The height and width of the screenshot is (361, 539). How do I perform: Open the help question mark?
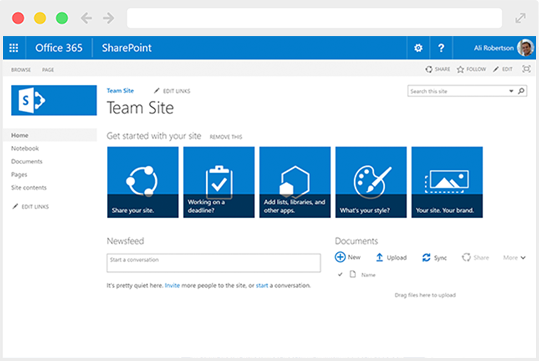[x=441, y=48]
